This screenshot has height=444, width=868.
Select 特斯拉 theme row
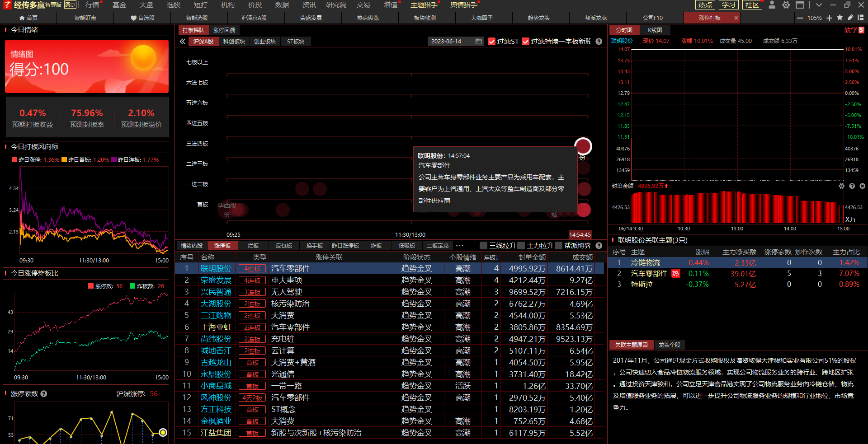[x=737, y=285]
